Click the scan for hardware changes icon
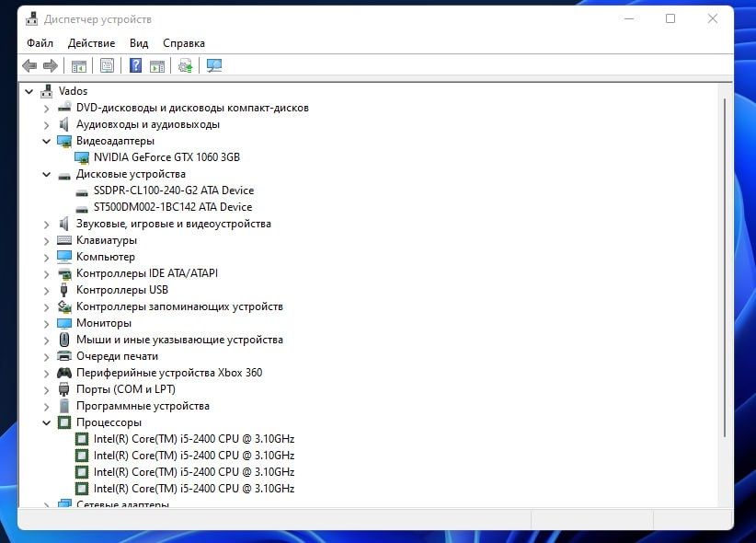 coord(214,65)
